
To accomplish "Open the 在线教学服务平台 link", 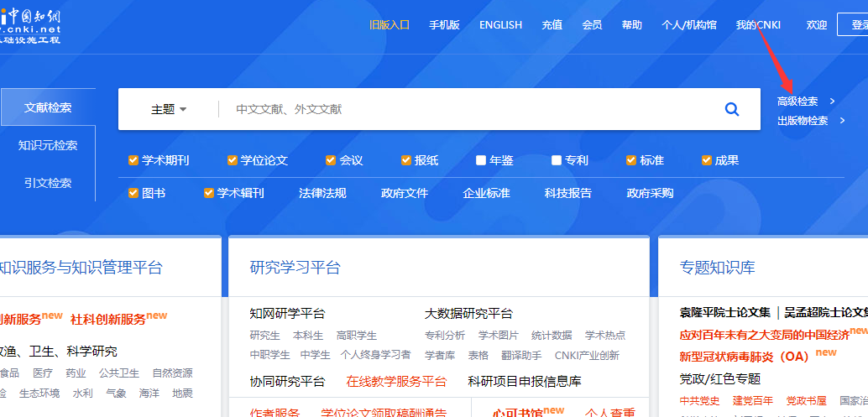I will tap(396, 381).
